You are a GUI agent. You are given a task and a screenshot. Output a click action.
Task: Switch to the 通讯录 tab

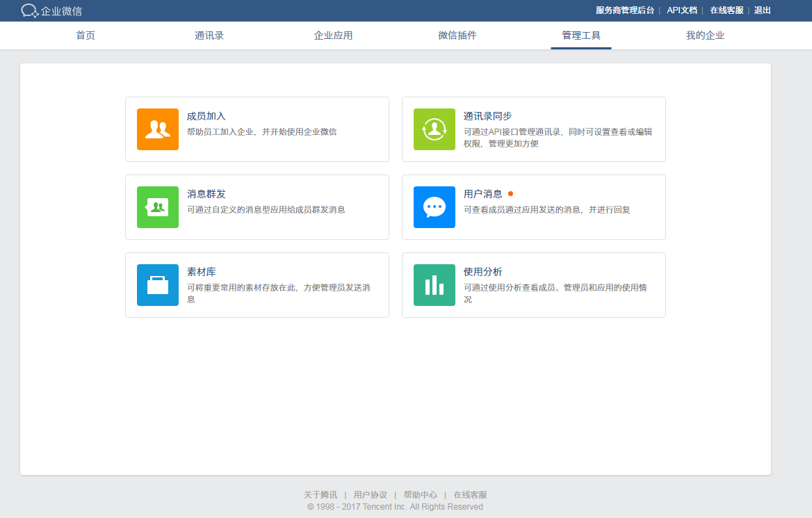point(209,35)
